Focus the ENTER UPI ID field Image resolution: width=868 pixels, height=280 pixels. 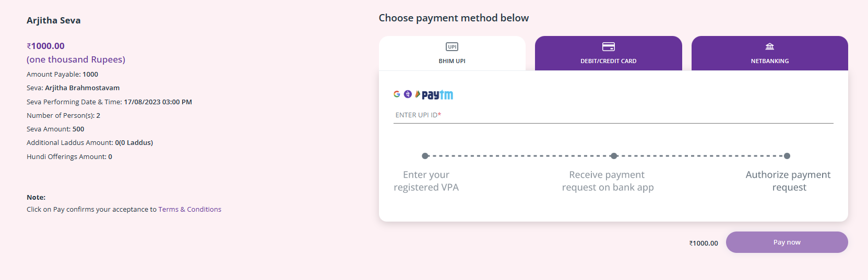(x=613, y=115)
